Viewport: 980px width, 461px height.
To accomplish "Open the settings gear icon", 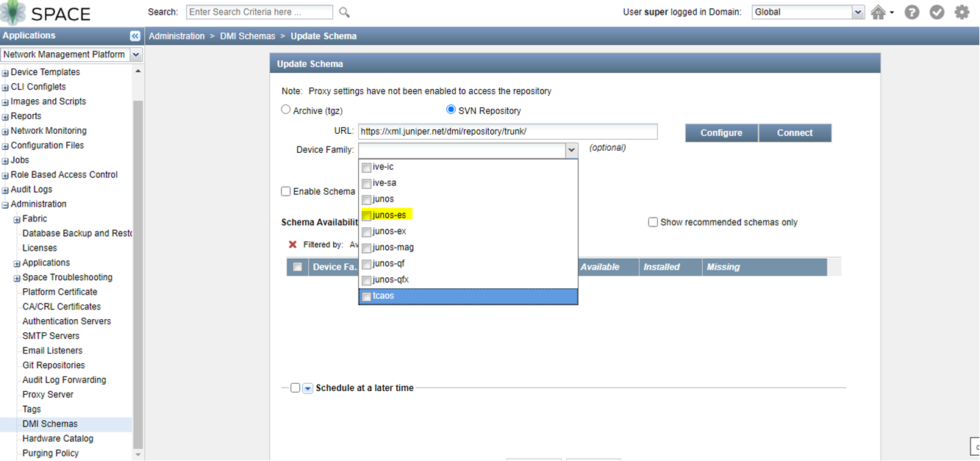I will coord(962,12).
